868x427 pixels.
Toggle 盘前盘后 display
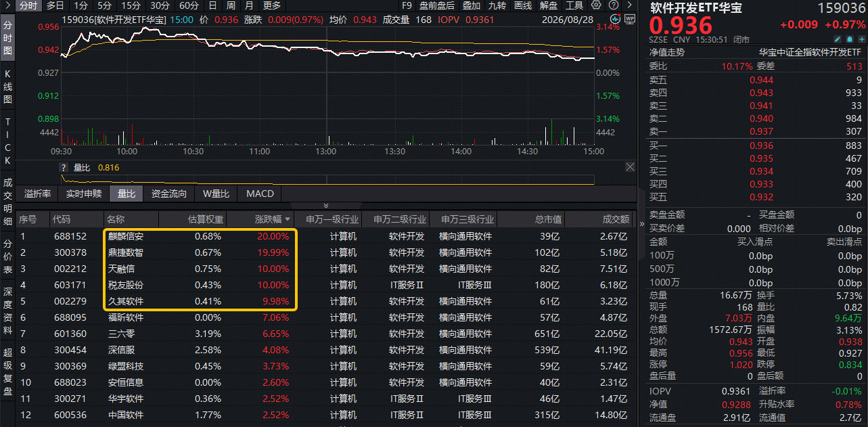pyautogui.click(x=437, y=5)
